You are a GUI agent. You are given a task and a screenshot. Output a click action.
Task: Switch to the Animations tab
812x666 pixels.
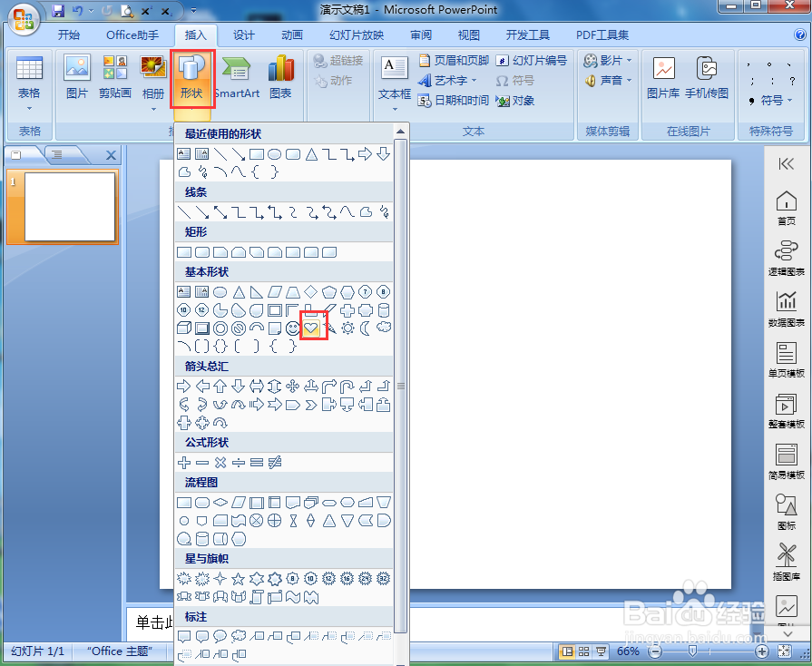click(292, 34)
